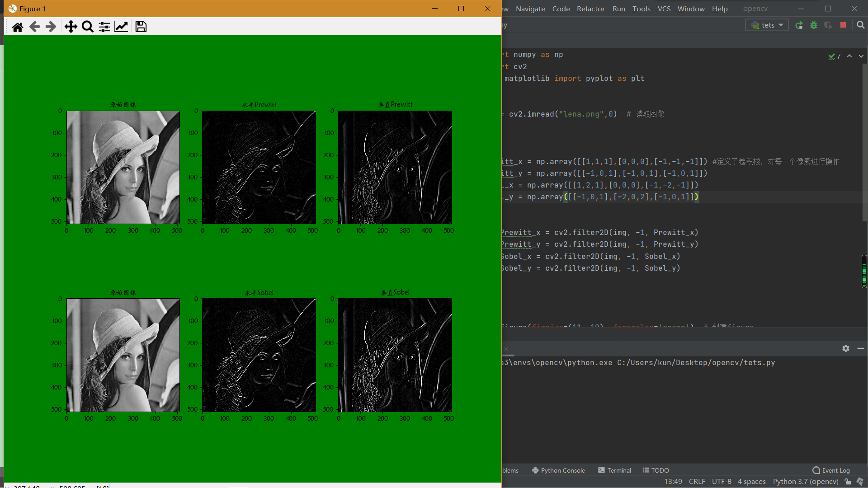Go forward to next view arrow
868x488 pixels.
(x=51, y=27)
